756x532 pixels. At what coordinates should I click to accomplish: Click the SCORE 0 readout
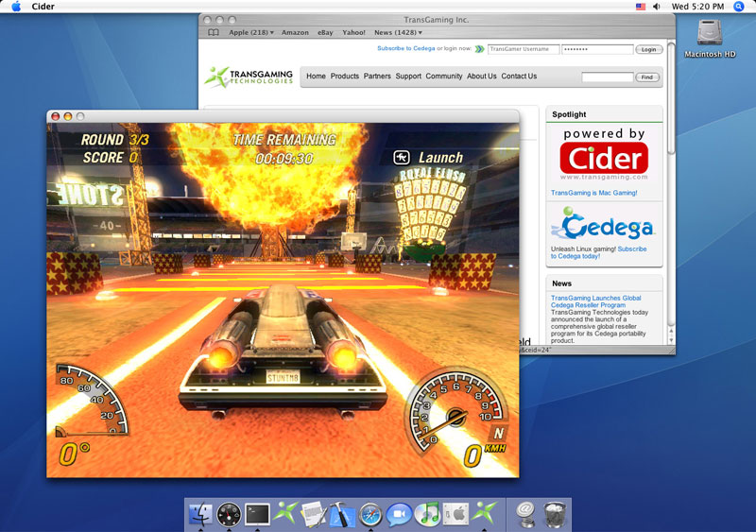111,157
